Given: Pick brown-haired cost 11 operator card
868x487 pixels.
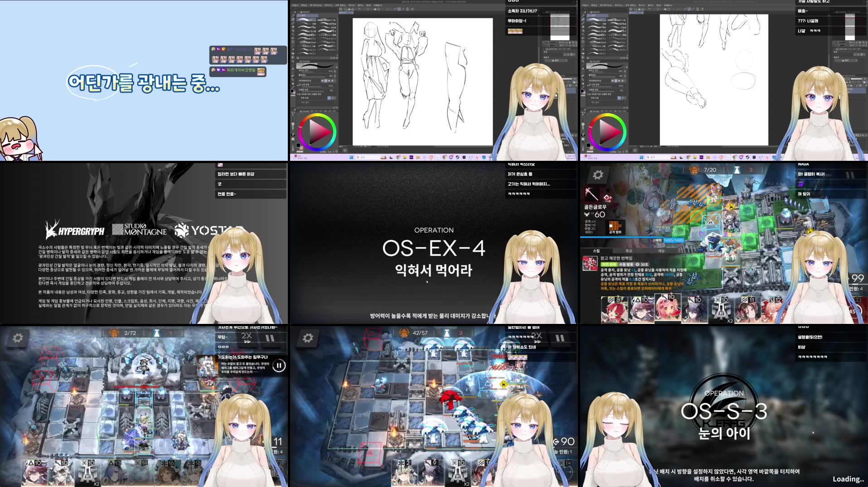Looking at the screenshot, I should pos(747,309).
